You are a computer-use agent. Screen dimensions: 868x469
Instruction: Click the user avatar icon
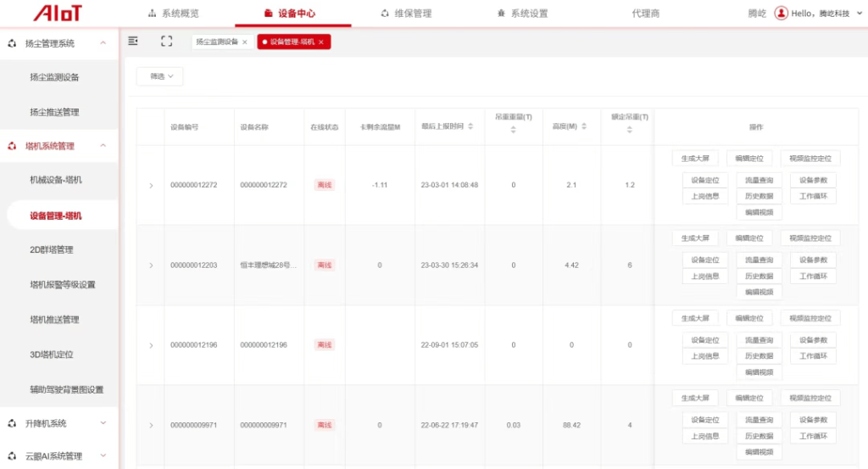point(781,14)
